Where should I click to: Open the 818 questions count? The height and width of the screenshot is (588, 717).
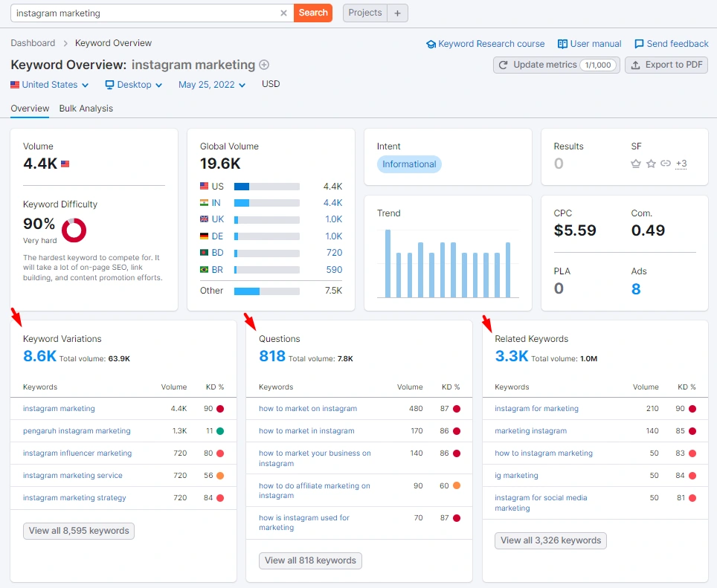(272, 356)
